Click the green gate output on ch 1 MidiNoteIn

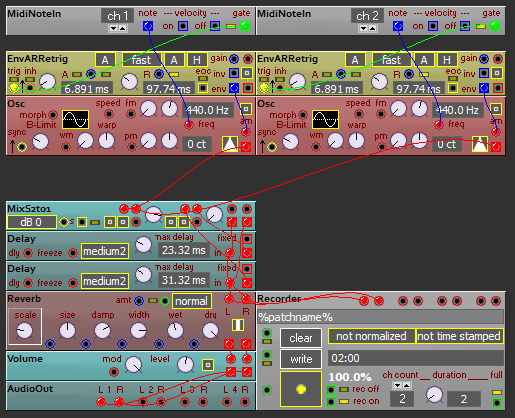pos(245,26)
